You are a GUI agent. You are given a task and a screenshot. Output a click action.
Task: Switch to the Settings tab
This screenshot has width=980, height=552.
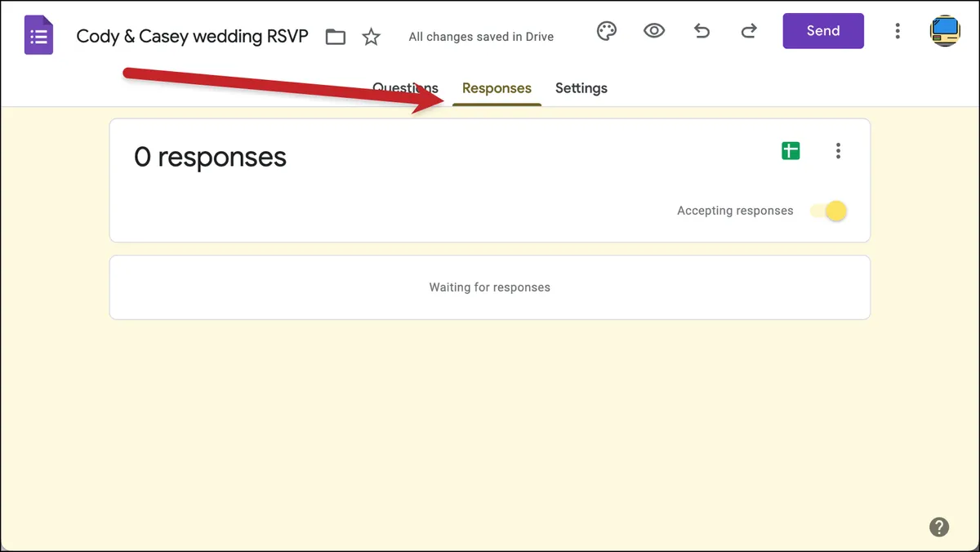(x=581, y=88)
